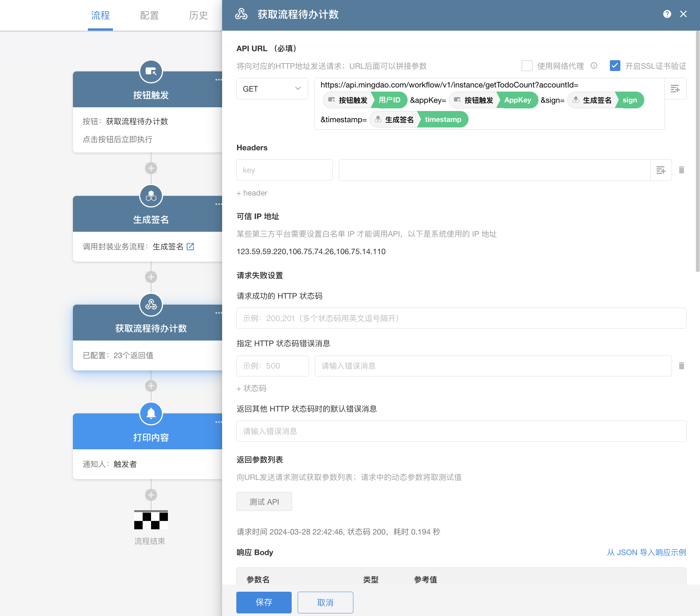
Task: Select the 获取流程待办计数 node title
Action: tap(151, 329)
